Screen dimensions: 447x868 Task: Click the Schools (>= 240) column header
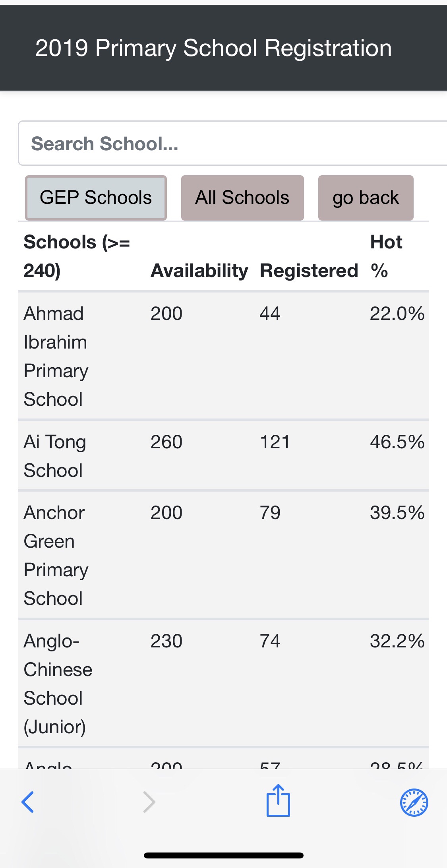tap(77, 256)
